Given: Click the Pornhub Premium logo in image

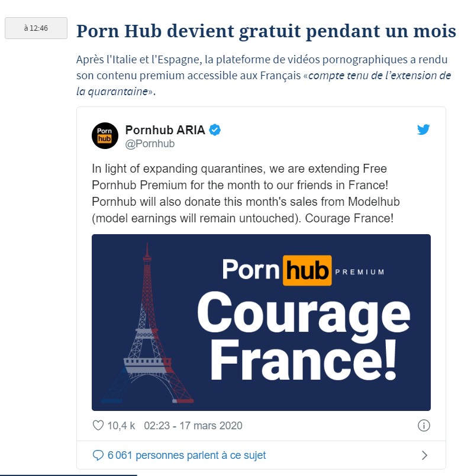Looking at the screenshot, I should pyautogui.click(x=303, y=270).
